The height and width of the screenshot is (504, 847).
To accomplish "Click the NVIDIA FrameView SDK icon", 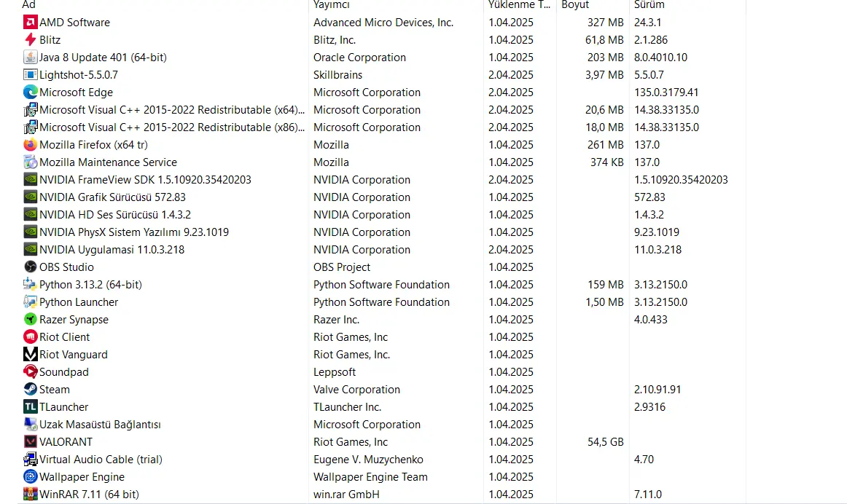I will (x=31, y=180).
